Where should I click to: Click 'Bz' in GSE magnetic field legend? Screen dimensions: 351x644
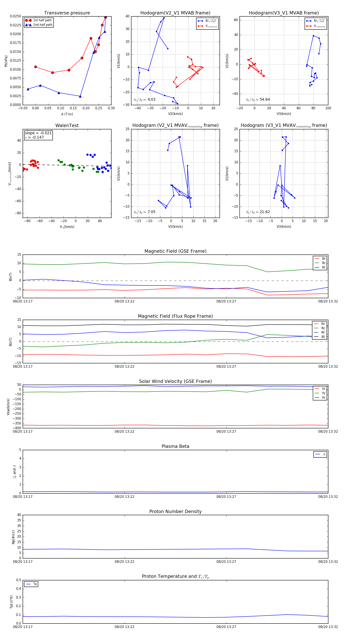pyautogui.click(x=324, y=267)
